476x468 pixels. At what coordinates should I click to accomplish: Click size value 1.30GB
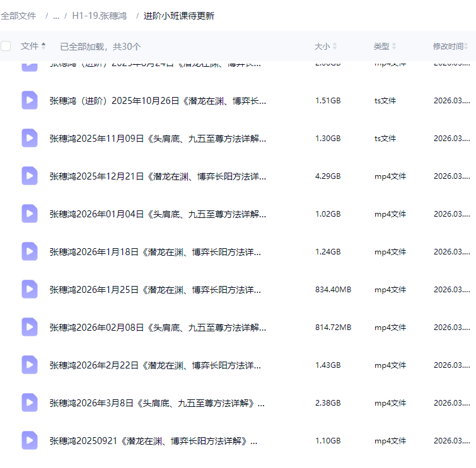328,139
